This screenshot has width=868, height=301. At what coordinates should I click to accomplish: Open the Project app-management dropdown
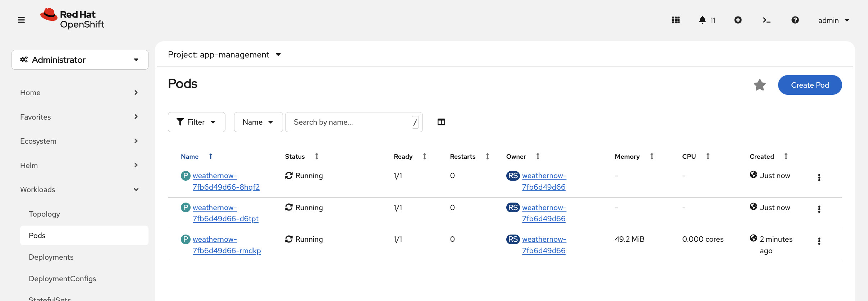pos(224,55)
